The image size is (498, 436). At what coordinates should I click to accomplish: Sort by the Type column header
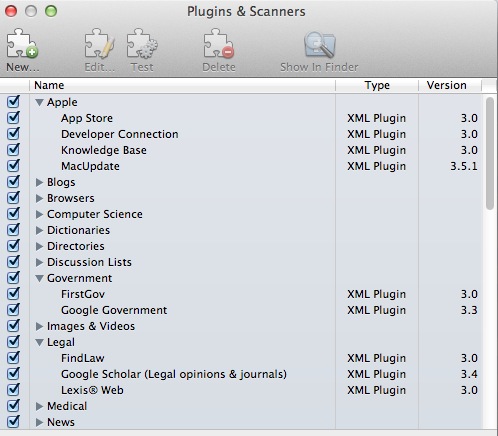(x=377, y=85)
